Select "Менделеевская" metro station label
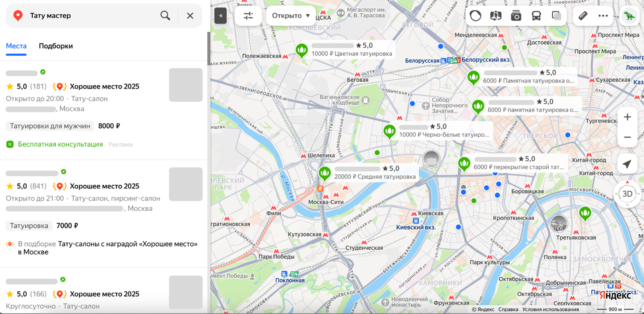This screenshot has height=314, width=644. (x=476, y=35)
